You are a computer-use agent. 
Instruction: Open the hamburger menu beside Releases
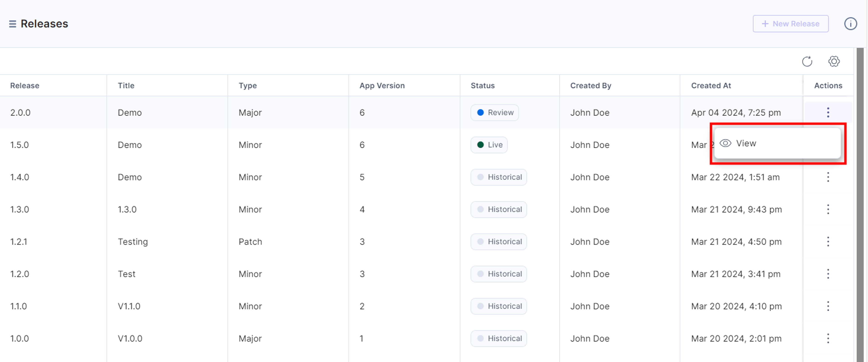[12, 24]
